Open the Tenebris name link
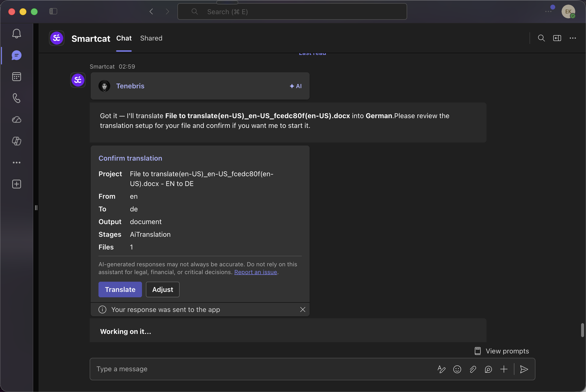The width and height of the screenshot is (586, 392). (x=130, y=86)
